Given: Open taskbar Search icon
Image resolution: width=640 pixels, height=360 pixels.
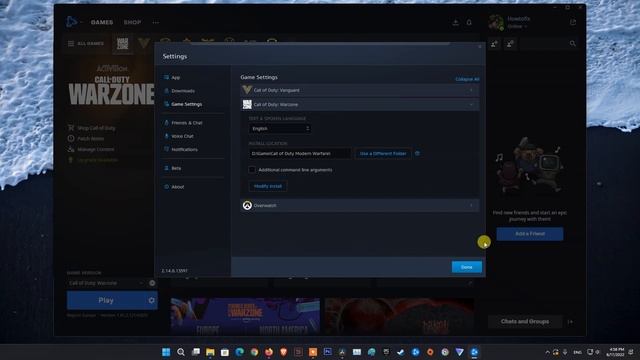Looking at the screenshot, I should [181, 352].
